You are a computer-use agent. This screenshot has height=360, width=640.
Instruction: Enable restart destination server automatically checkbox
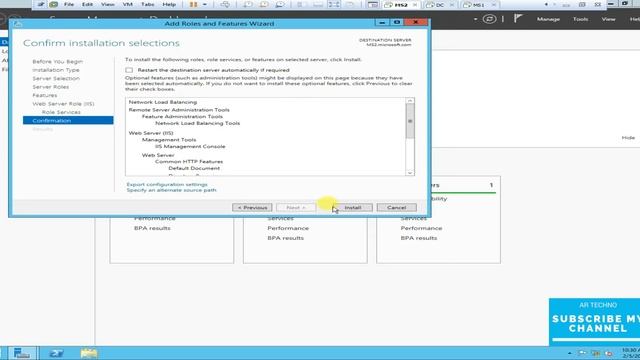click(129, 70)
